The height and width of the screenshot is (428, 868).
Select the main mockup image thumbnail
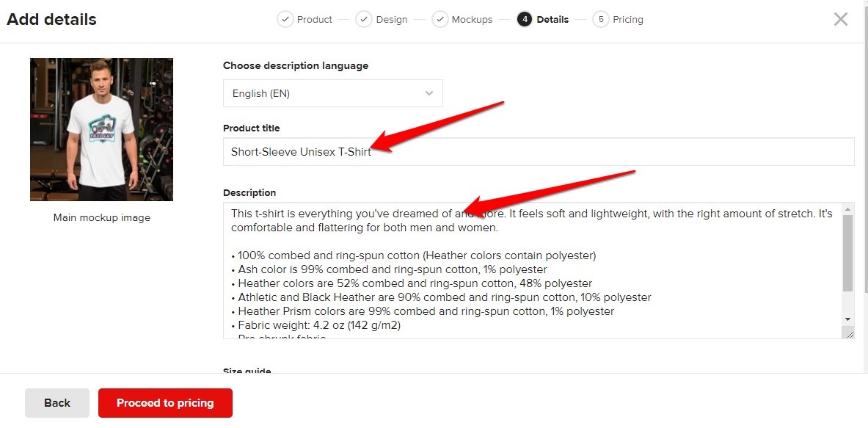(x=101, y=130)
